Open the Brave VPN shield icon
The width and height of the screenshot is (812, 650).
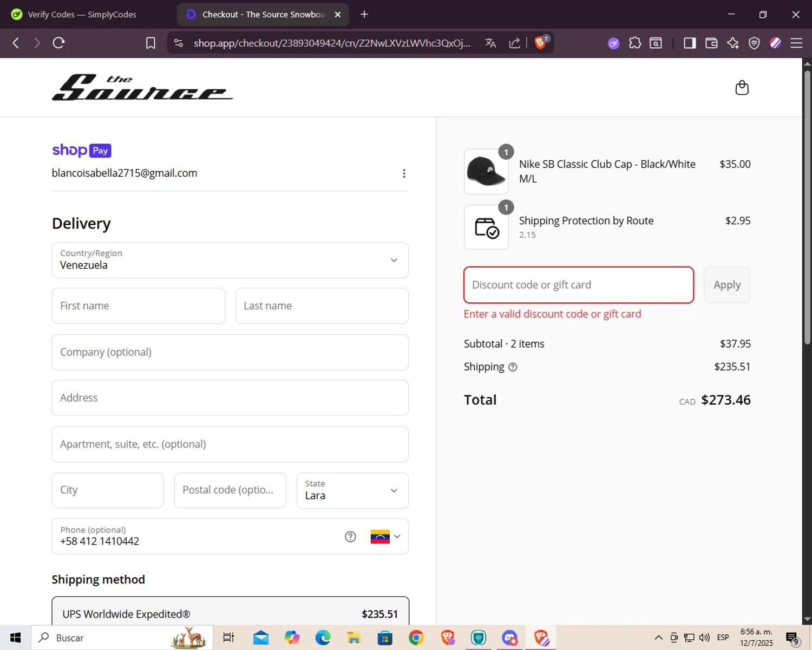(x=754, y=43)
